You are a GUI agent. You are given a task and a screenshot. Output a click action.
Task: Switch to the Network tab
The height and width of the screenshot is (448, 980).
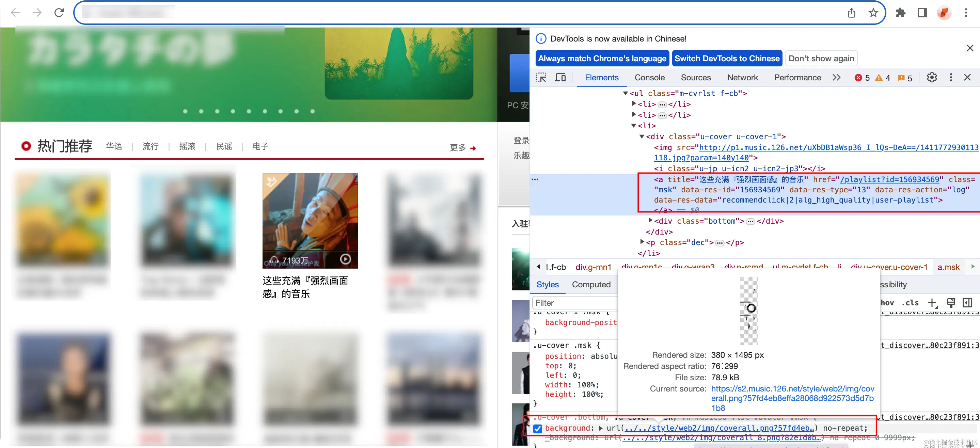coord(742,78)
